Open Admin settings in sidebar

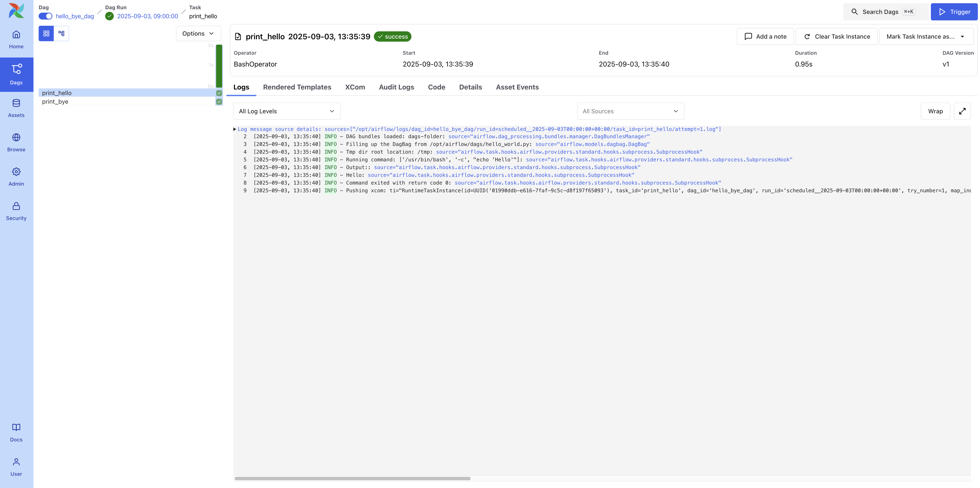click(16, 176)
